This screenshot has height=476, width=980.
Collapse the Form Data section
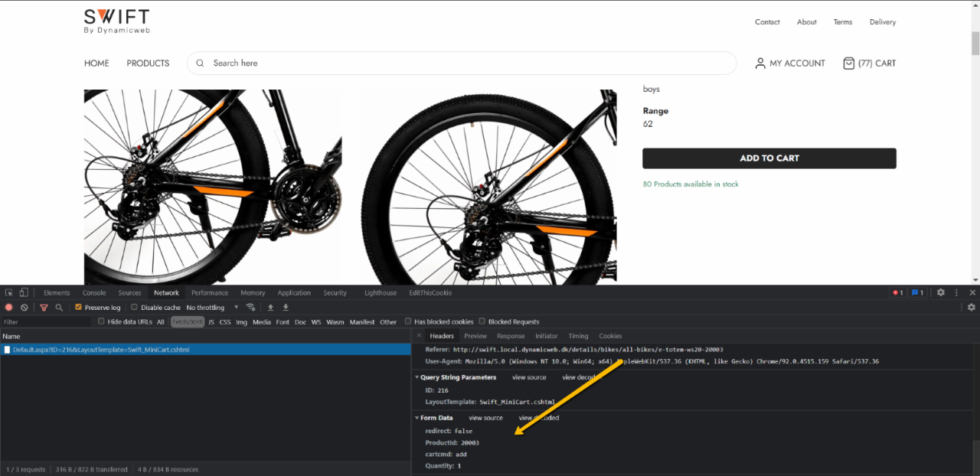click(417, 418)
